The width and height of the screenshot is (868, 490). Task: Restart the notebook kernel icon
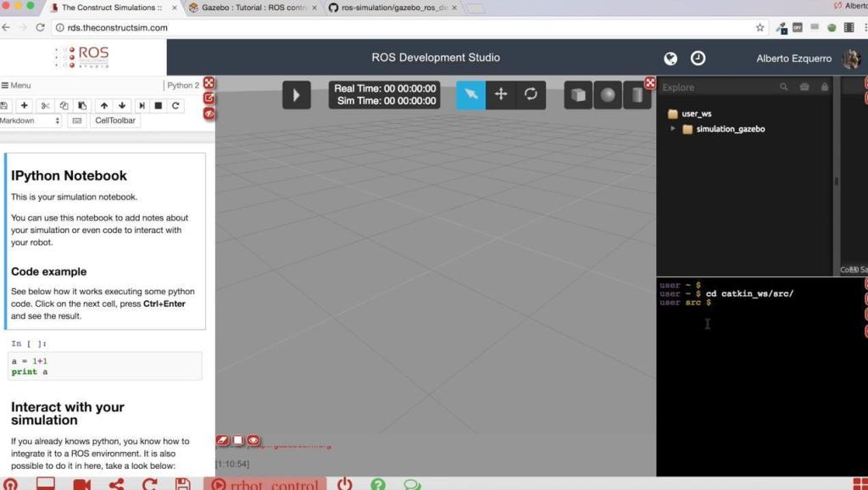click(175, 105)
